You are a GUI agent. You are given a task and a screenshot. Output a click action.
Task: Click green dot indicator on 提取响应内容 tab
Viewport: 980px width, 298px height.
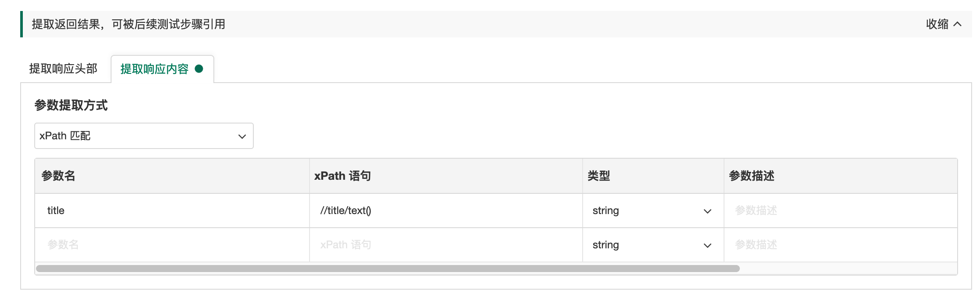[x=199, y=69]
